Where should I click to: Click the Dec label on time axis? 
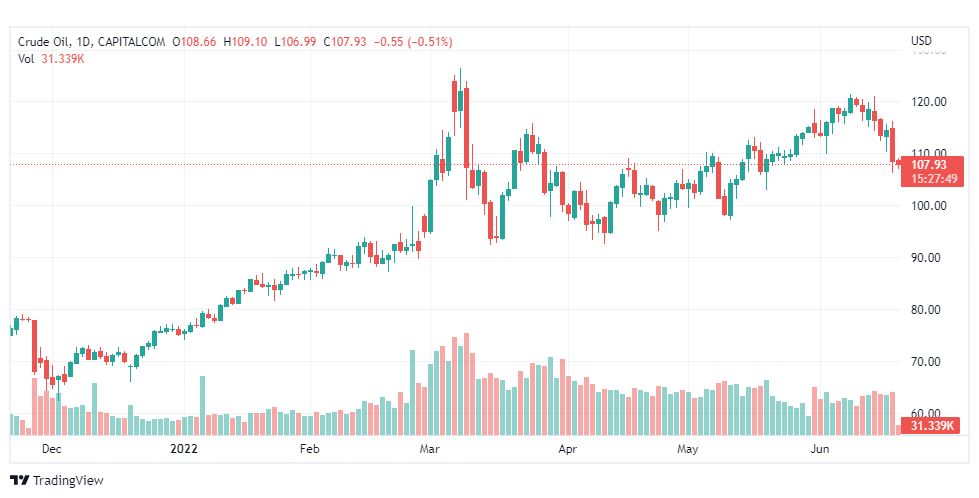click(52, 450)
